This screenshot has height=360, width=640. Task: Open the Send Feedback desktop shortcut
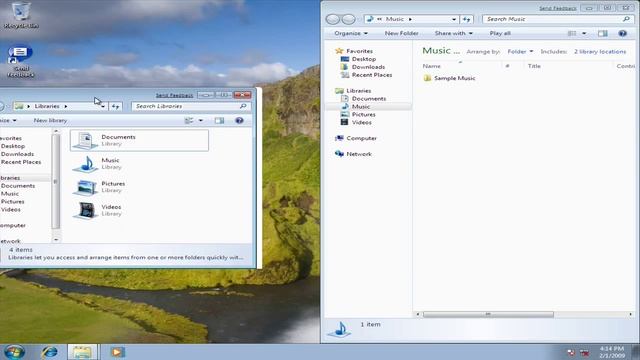(21, 62)
